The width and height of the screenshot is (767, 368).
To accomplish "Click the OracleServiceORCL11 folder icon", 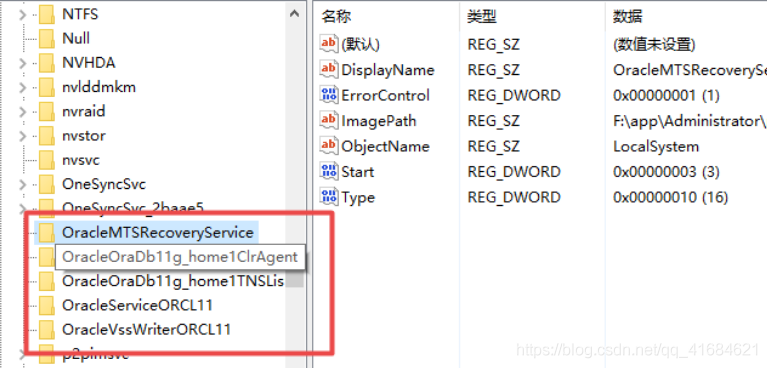I will [x=46, y=305].
